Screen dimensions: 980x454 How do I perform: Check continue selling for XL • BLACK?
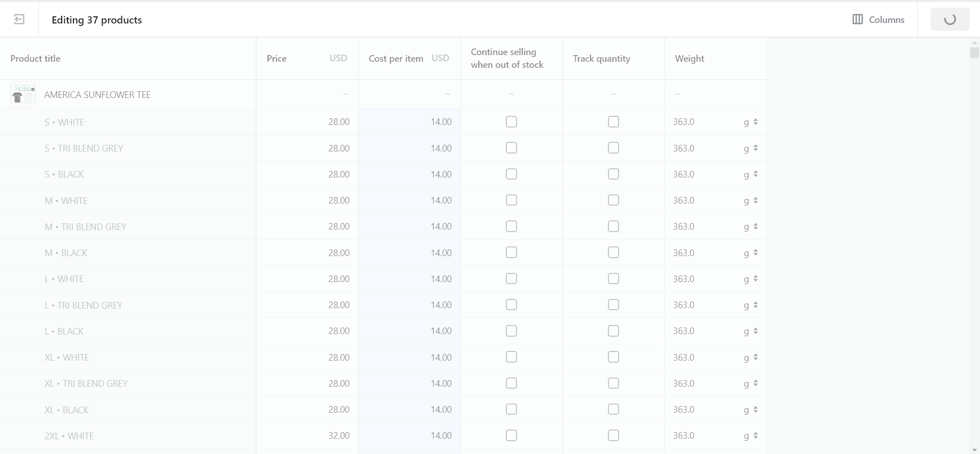pyautogui.click(x=511, y=410)
